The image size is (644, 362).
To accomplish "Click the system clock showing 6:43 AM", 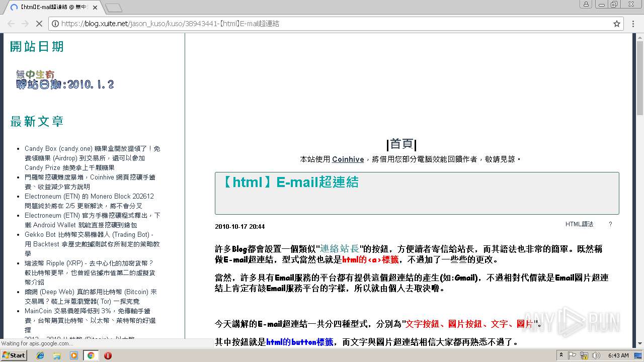I will point(618,355).
